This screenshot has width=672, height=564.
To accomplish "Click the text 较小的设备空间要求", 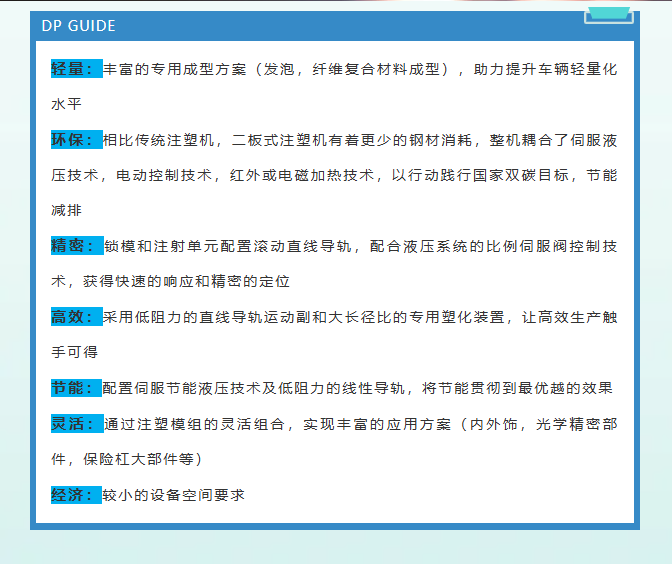I will click(x=174, y=495).
